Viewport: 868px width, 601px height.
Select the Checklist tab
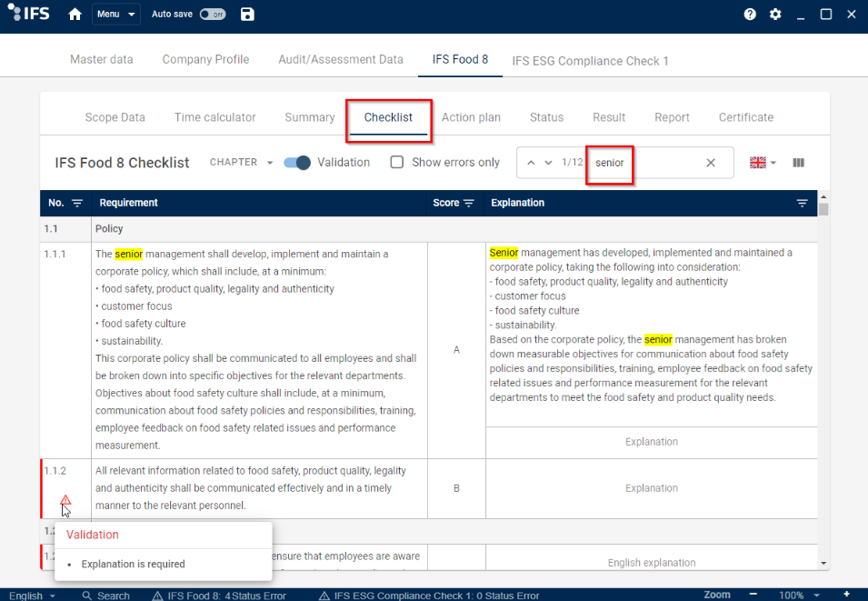click(x=388, y=117)
